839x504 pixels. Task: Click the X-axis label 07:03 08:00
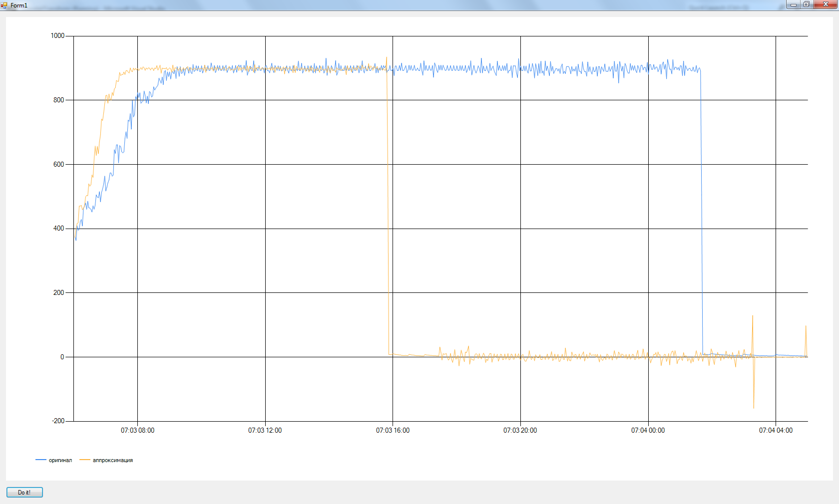click(137, 430)
